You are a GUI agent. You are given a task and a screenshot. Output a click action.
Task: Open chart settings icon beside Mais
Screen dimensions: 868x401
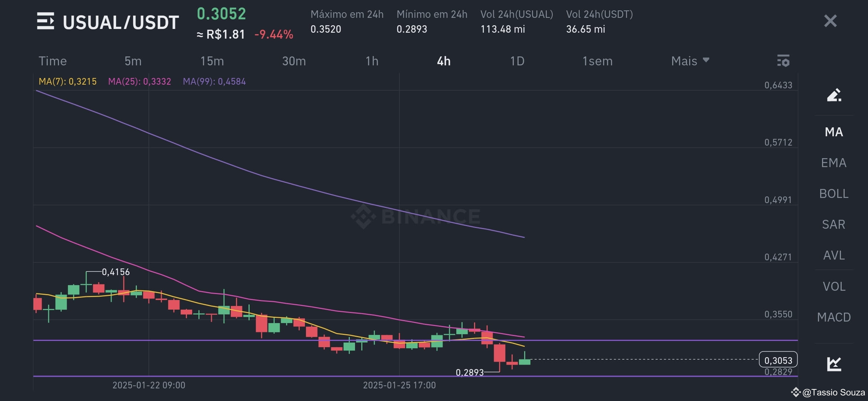pos(783,61)
